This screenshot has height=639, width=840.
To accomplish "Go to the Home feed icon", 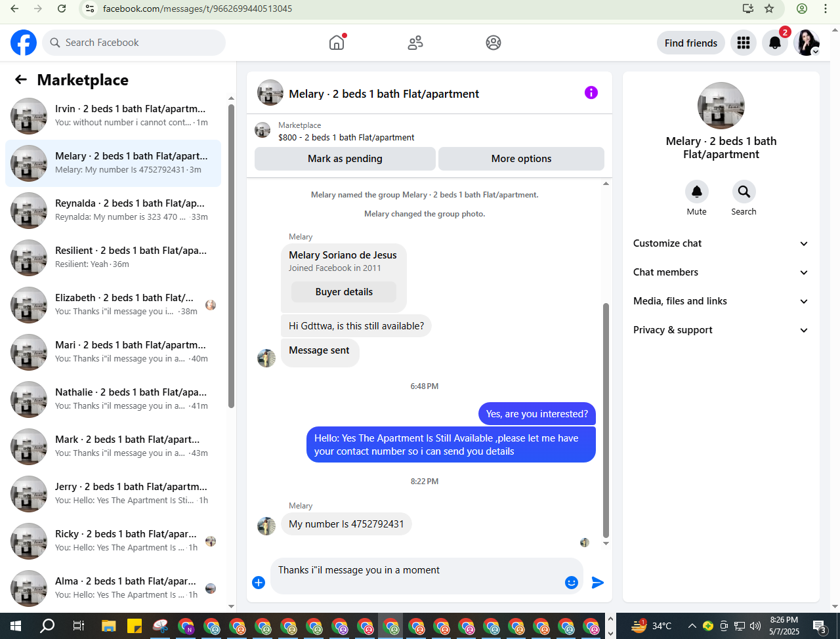I will tap(337, 43).
